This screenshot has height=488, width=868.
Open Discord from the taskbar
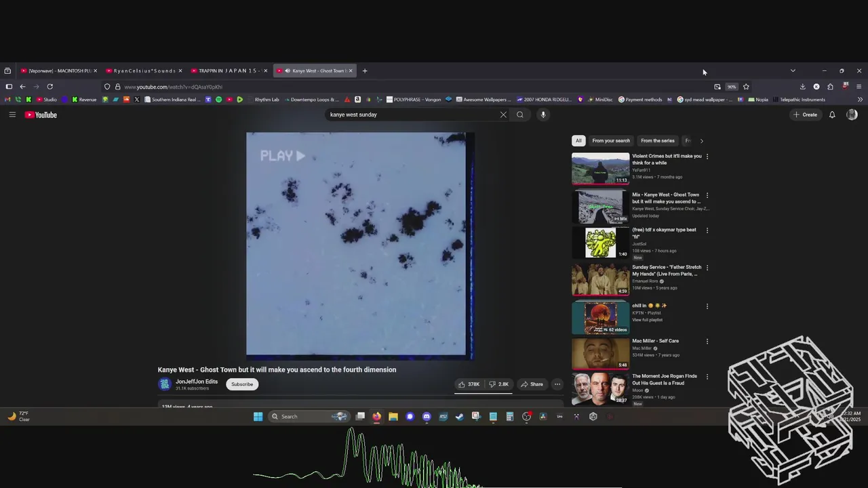[427, 417]
